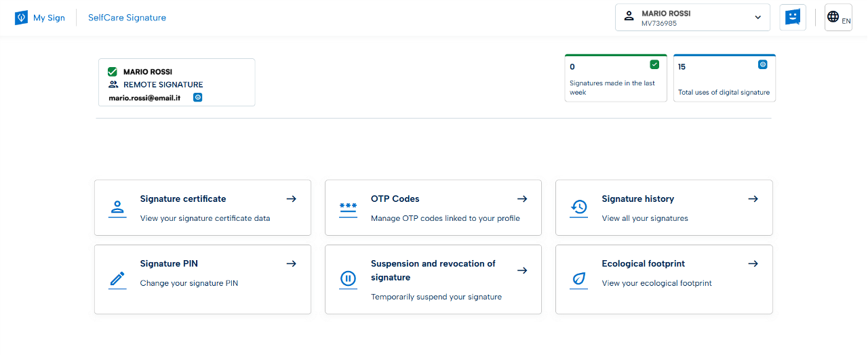Click the pause icon for suspension

pyautogui.click(x=348, y=279)
